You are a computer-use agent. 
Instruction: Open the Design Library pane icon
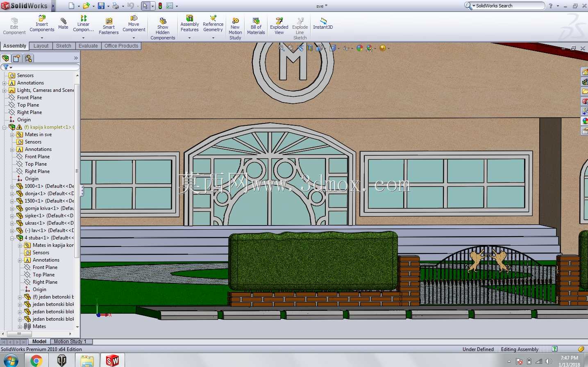point(585,82)
